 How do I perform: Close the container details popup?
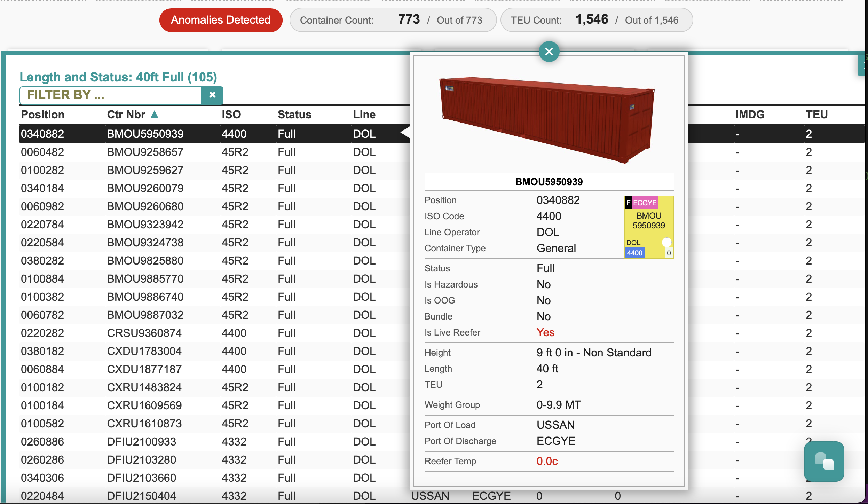click(549, 52)
